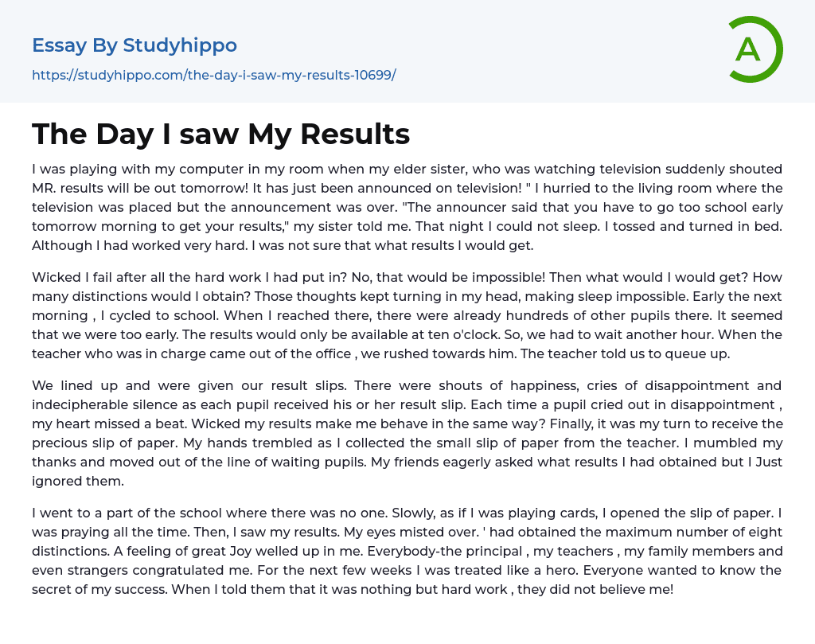Click the essay title "The Day I saw My Results"

click(x=220, y=135)
